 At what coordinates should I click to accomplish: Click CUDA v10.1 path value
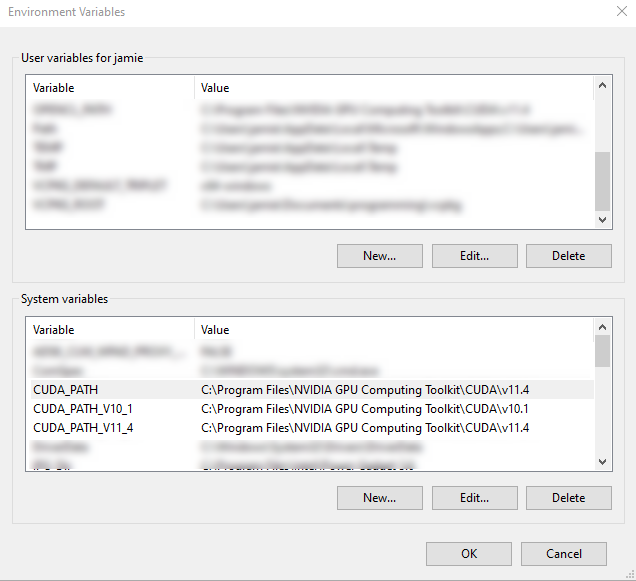coord(364,408)
